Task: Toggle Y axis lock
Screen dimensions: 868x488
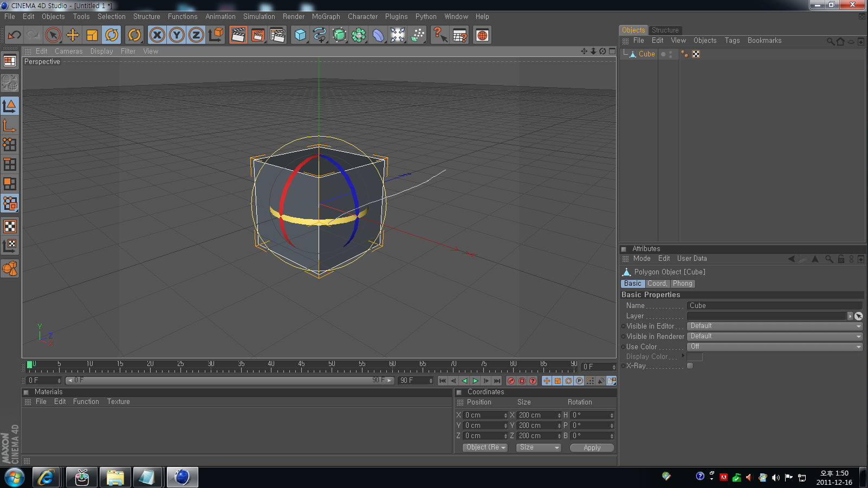Action: tap(177, 35)
